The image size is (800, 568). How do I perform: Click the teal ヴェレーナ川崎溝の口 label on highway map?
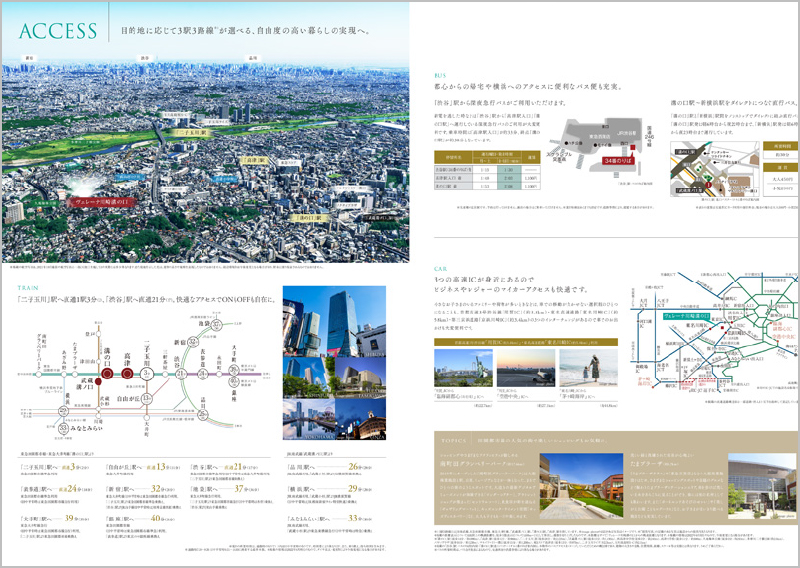coord(688,316)
